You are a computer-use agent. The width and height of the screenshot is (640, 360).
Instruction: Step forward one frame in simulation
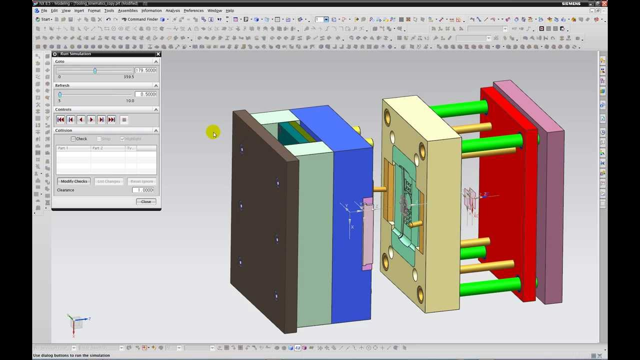click(x=101, y=120)
